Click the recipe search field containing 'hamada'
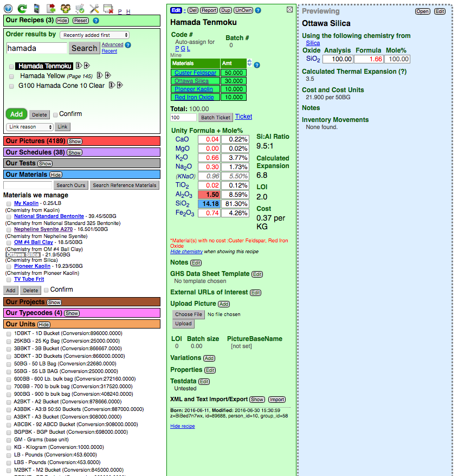 (x=36, y=48)
